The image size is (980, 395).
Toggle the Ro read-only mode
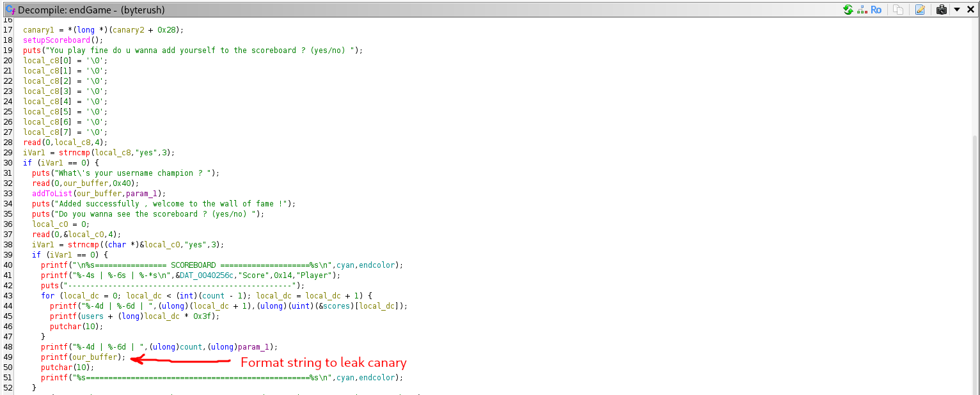tap(876, 10)
